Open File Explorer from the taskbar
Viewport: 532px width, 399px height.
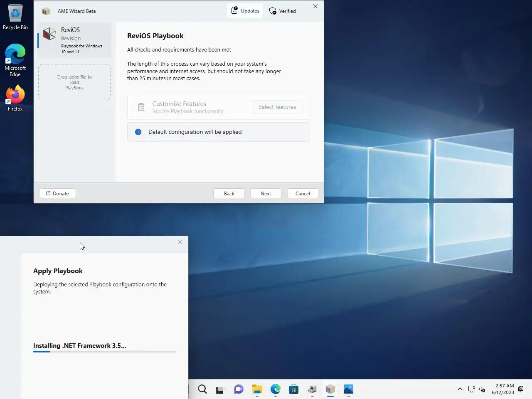click(x=257, y=389)
